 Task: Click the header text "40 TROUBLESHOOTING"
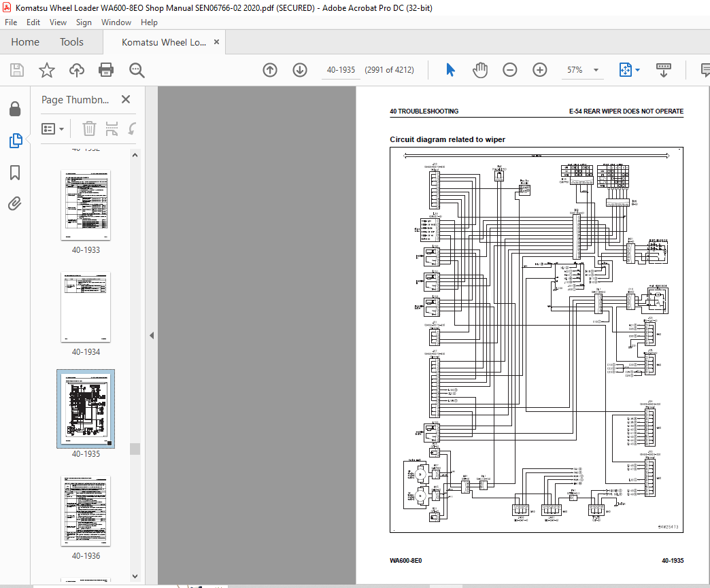pos(424,111)
